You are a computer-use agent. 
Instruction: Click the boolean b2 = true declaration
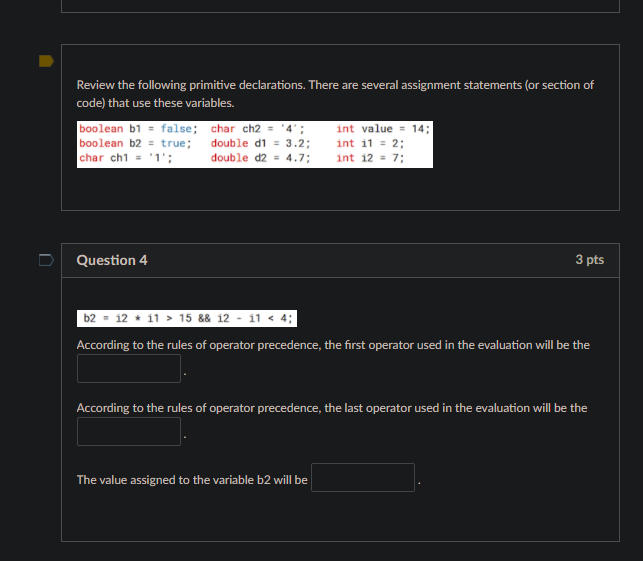pyautogui.click(x=135, y=143)
